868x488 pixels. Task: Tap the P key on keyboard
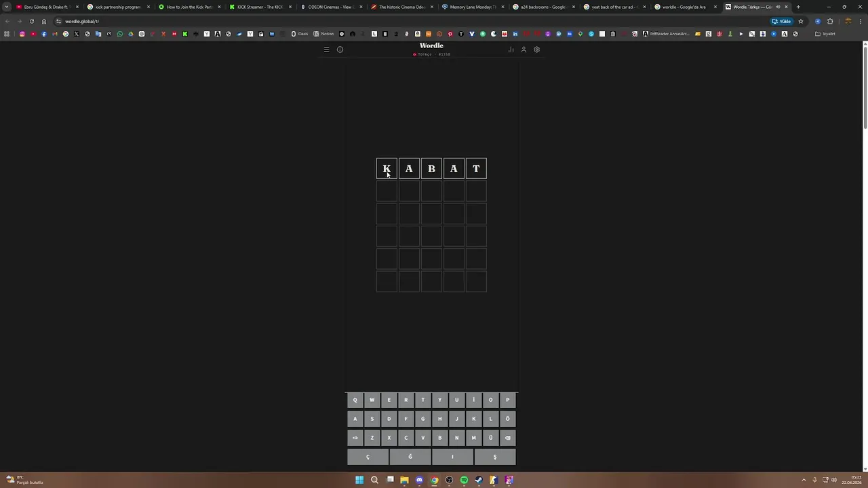[x=507, y=400]
